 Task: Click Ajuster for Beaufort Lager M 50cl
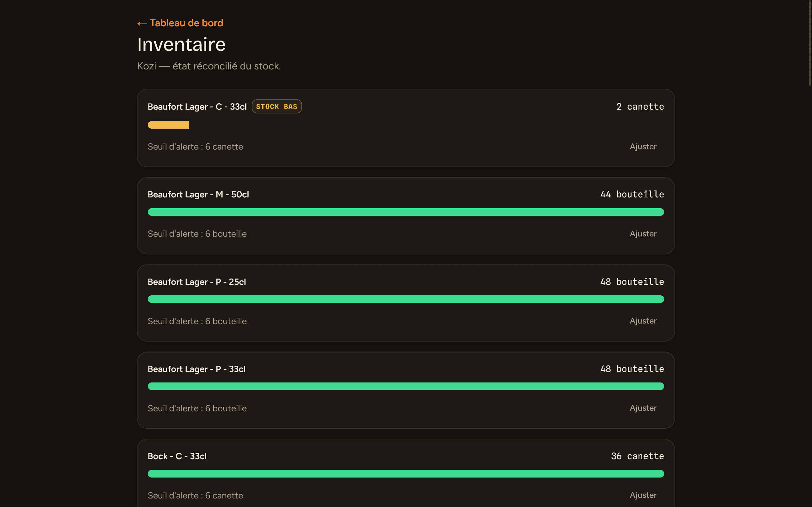[x=643, y=234]
